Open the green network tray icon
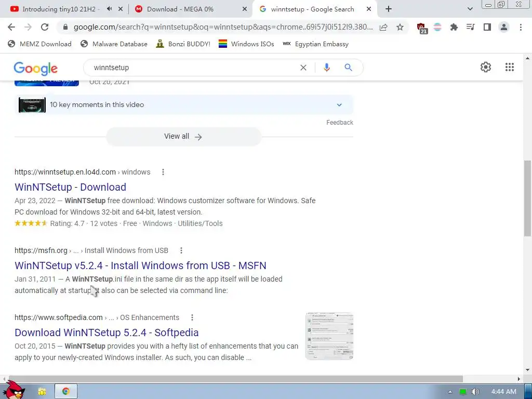 click(463, 392)
